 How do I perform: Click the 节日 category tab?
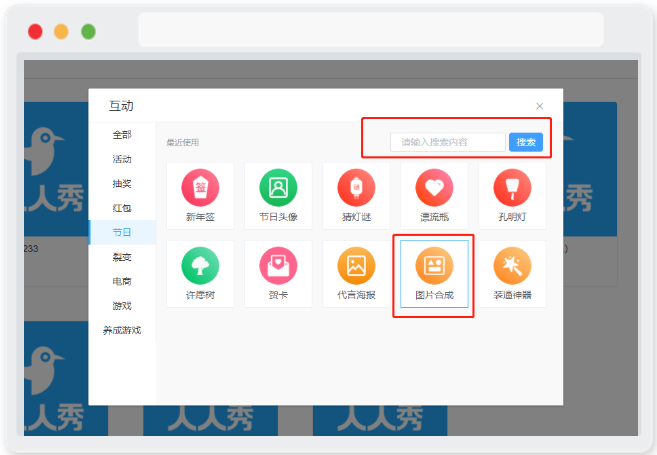(122, 232)
